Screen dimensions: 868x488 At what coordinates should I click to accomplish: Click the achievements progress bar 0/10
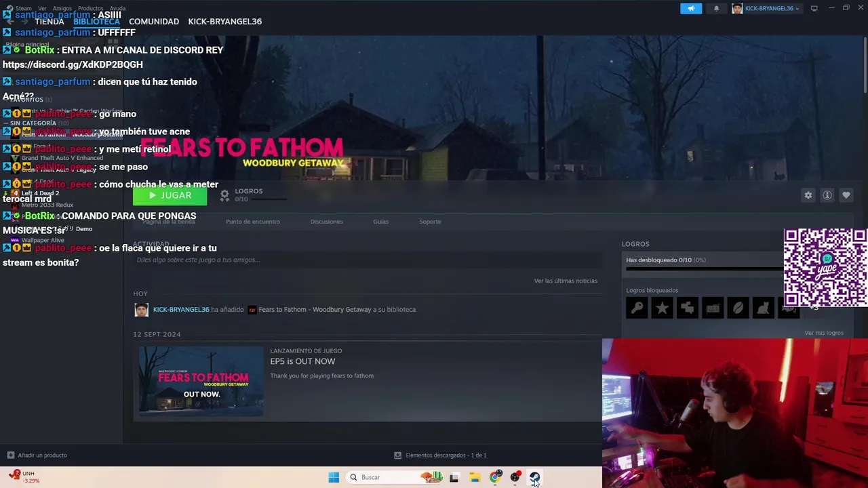[703, 269]
